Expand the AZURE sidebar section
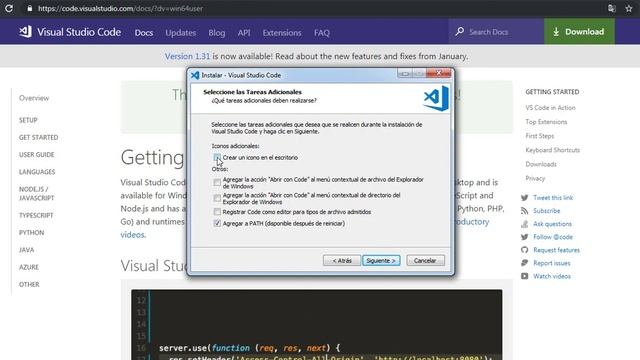 pyautogui.click(x=29, y=267)
